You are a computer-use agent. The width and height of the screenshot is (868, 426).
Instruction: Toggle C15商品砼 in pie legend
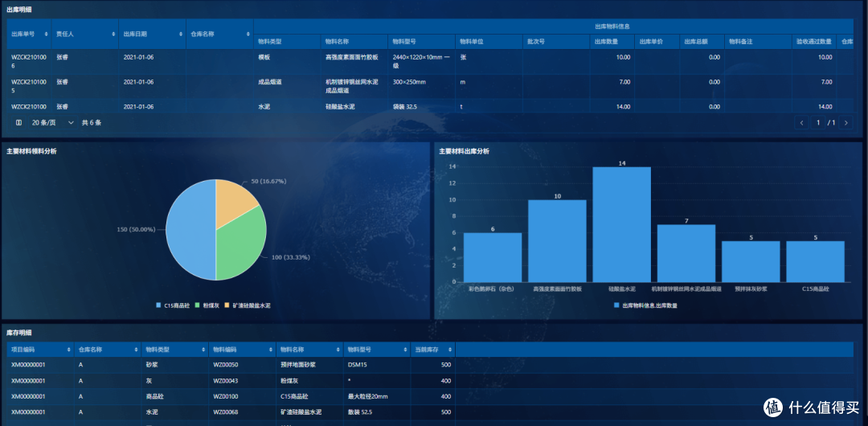[173, 305]
